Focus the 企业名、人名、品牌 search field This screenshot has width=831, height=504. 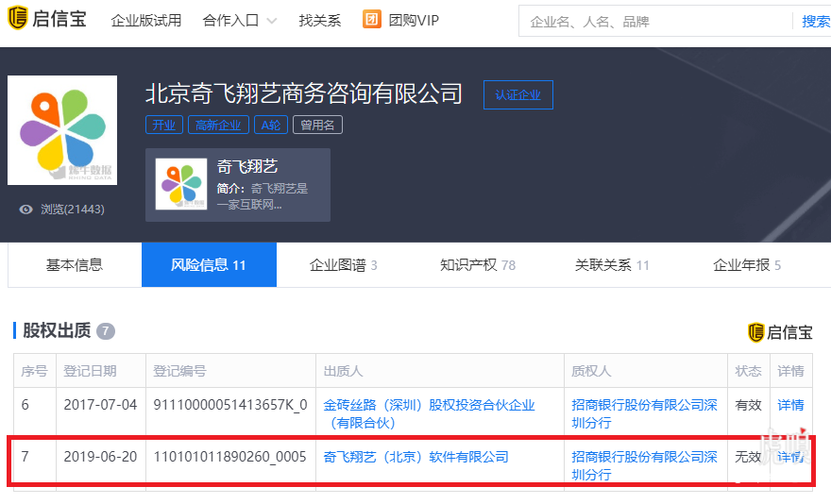[654, 21]
